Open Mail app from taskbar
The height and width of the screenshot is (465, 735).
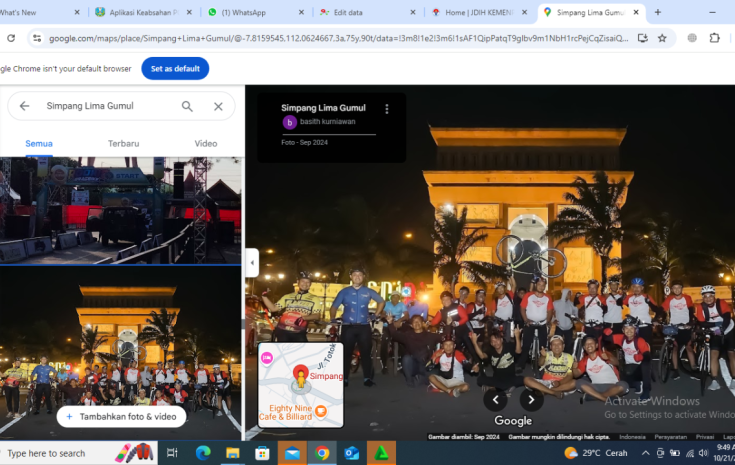pyautogui.click(x=292, y=453)
